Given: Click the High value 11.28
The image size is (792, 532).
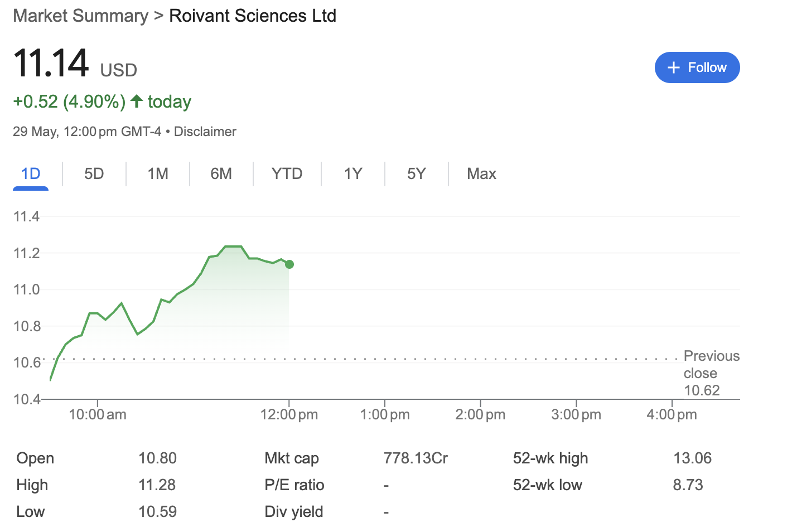Looking at the screenshot, I should [157, 485].
